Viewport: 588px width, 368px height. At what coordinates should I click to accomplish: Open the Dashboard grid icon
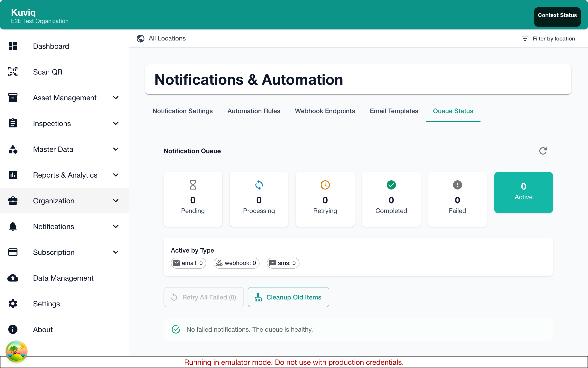point(13,46)
